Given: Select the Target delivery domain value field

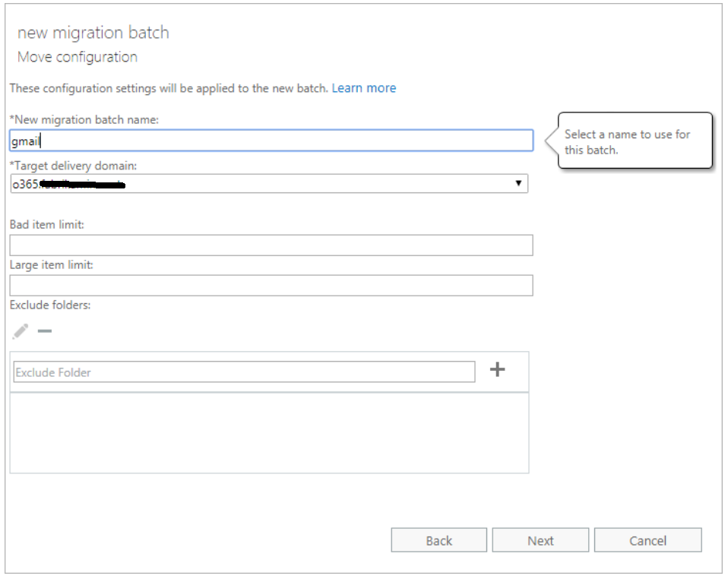Looking at the screenshot, I should tap(258, 183).
